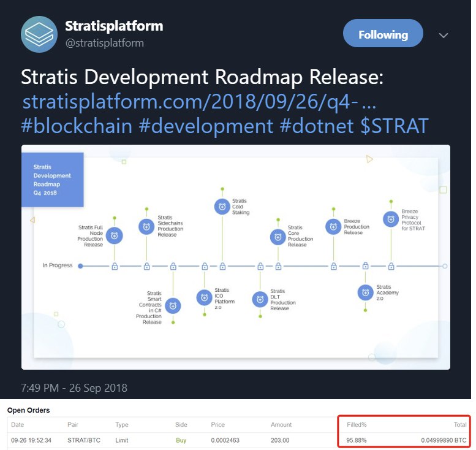Expand the tweet options chevron
Viewport: 476px width, 450px height.
coord(444,35)
